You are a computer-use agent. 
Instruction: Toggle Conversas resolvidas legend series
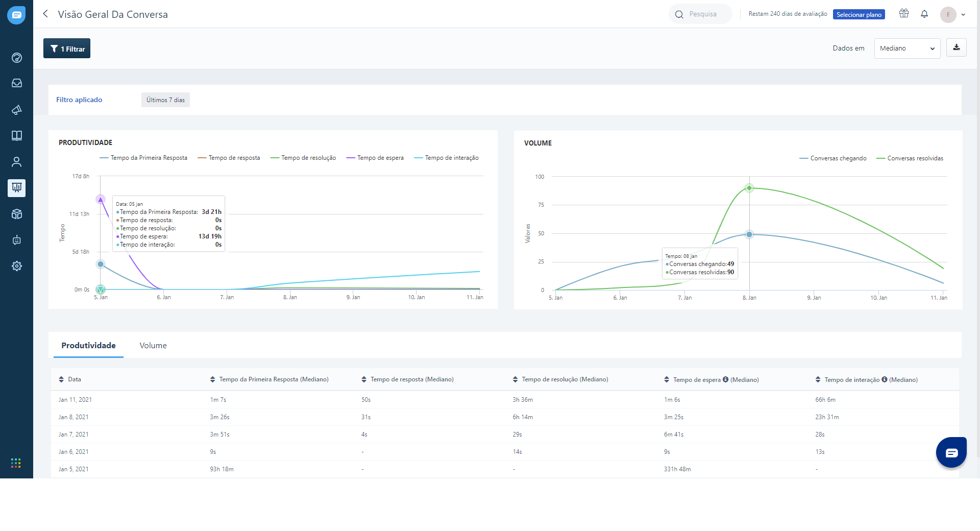(x=910, y=158)
